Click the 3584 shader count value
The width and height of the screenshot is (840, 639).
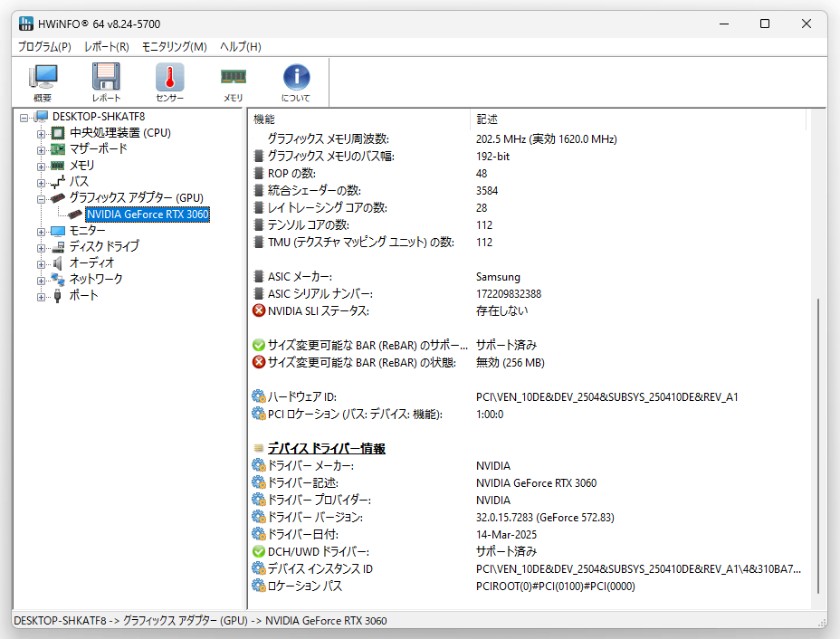click(x=486, y=191)
